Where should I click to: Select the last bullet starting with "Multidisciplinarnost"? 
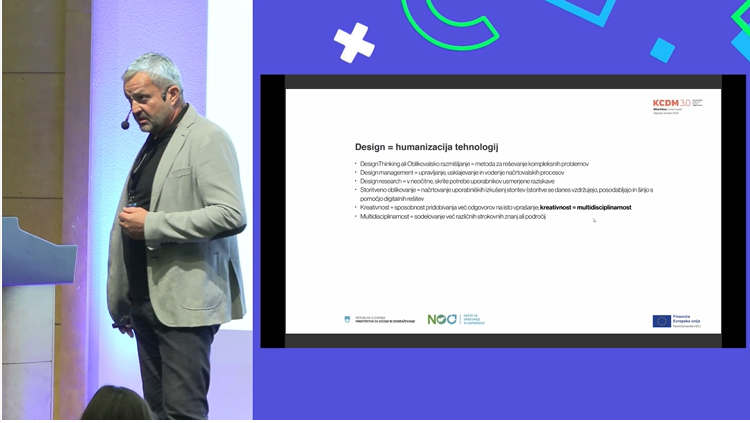[x=452, y=216]
